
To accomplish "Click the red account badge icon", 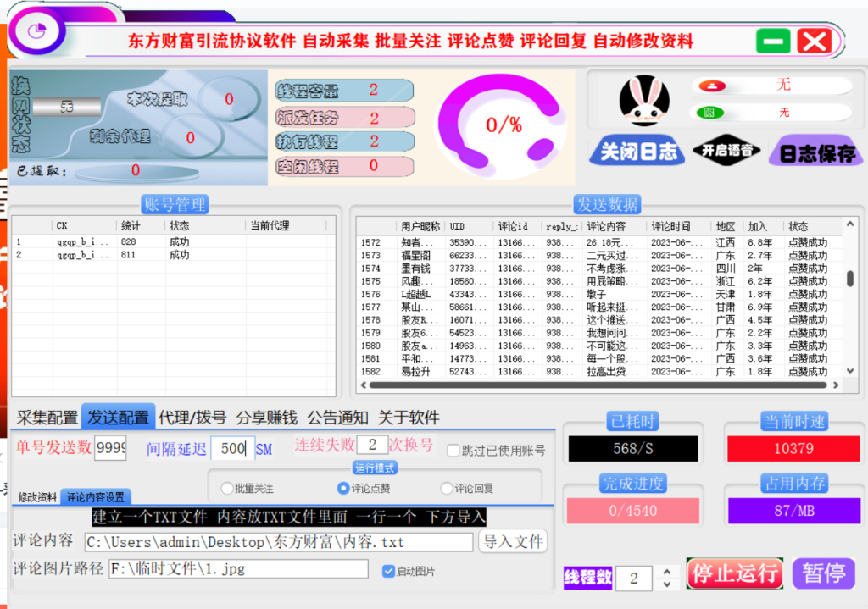I will (x=710, y=85).
